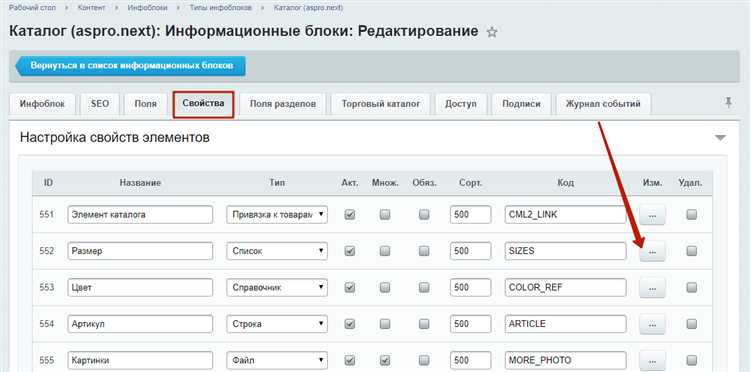This screenshot has height=372, width=750.
Task: Open type dropdown showing Файл
Action: pos(277,360)
